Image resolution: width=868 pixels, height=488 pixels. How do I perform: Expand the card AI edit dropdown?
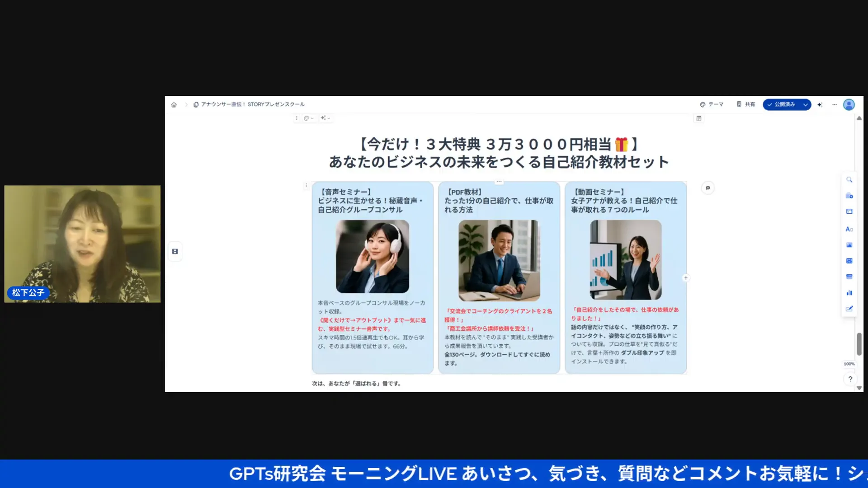[x=325, y=118]
